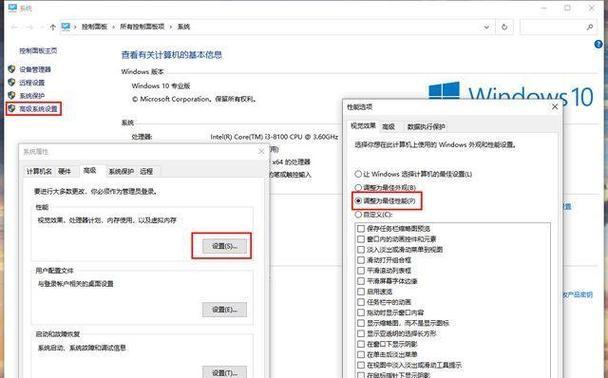Click 用户配置文件 设置(E)... button

pos(225,309)
